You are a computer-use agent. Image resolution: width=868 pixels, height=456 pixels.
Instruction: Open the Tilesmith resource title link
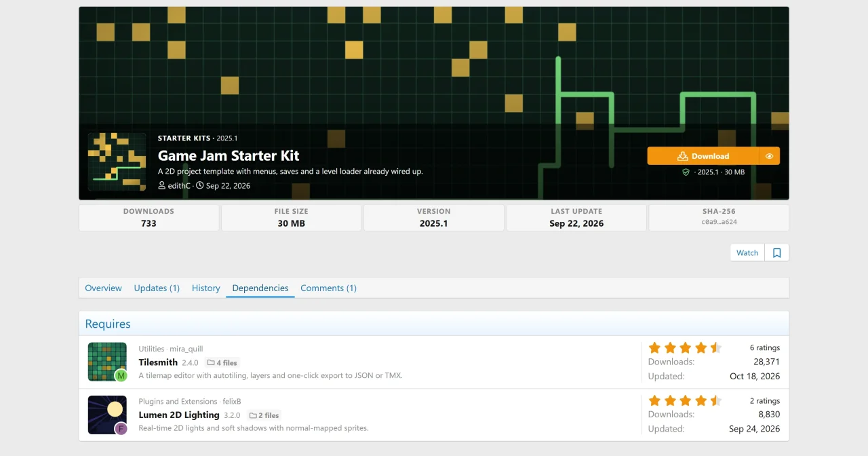click(x=158, y=362)
